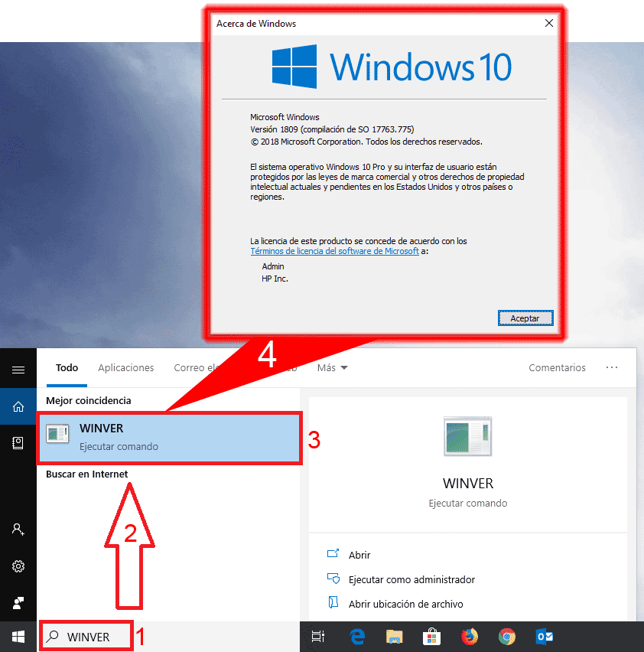Open File Explorer from the taskbar

394,636
